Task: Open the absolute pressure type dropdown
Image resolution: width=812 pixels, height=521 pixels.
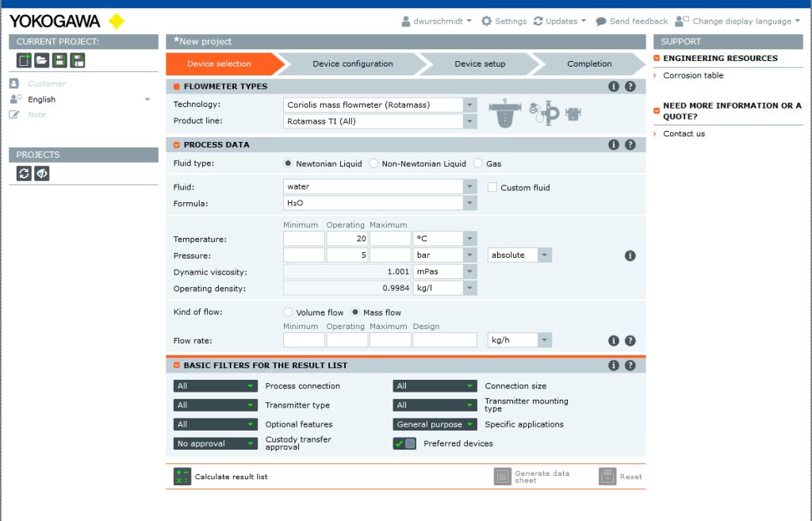Action: 519,255
